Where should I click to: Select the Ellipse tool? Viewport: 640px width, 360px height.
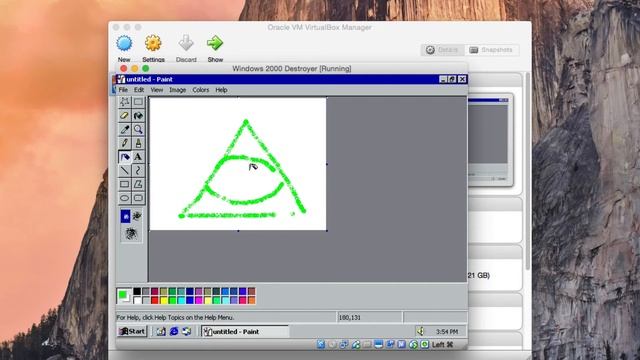[x=124, y=198]
